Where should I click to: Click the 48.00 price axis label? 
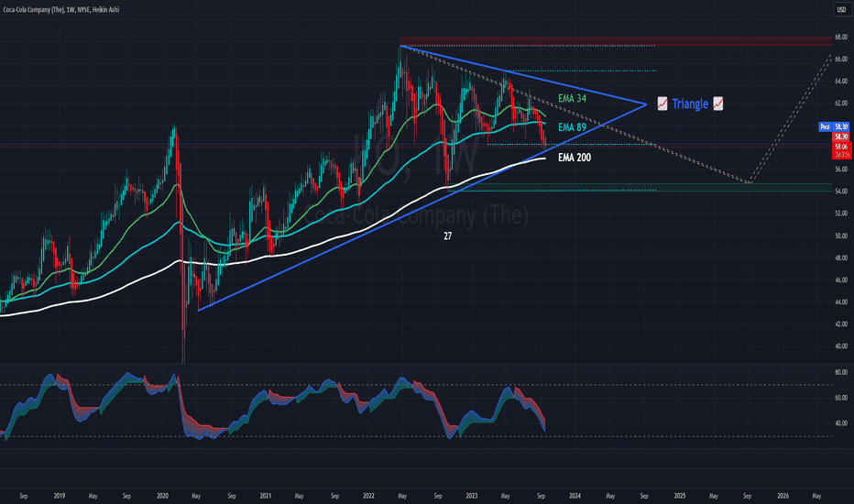(x=841, y=257)
